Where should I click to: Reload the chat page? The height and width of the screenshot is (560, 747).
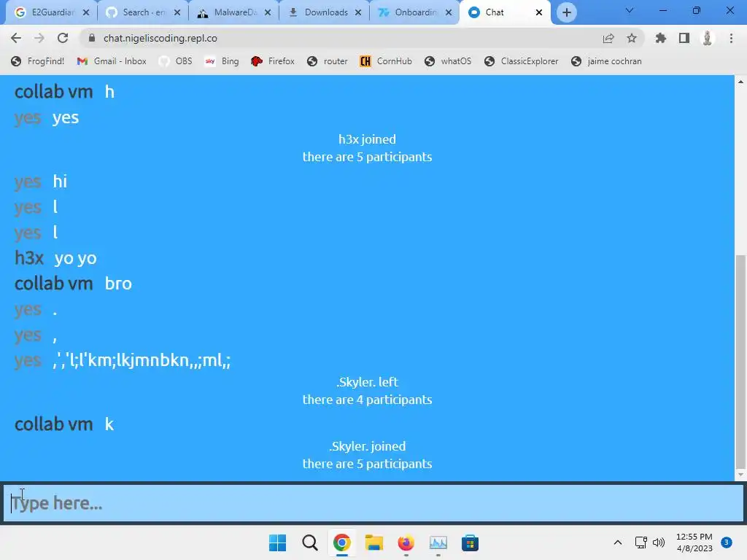coord(63,38)
